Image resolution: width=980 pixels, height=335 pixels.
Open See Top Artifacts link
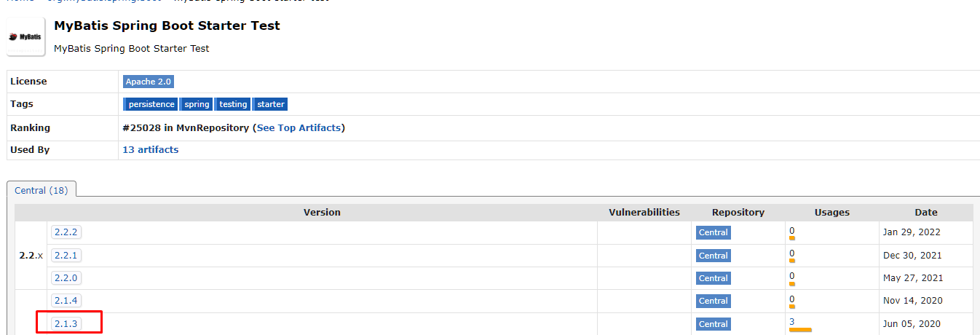pos(299,127)
